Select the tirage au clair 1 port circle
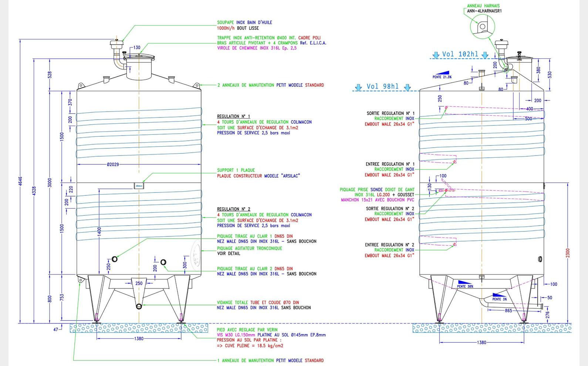Image resolution: width=588 pixels, height=366 pixels. click(115, 259)
